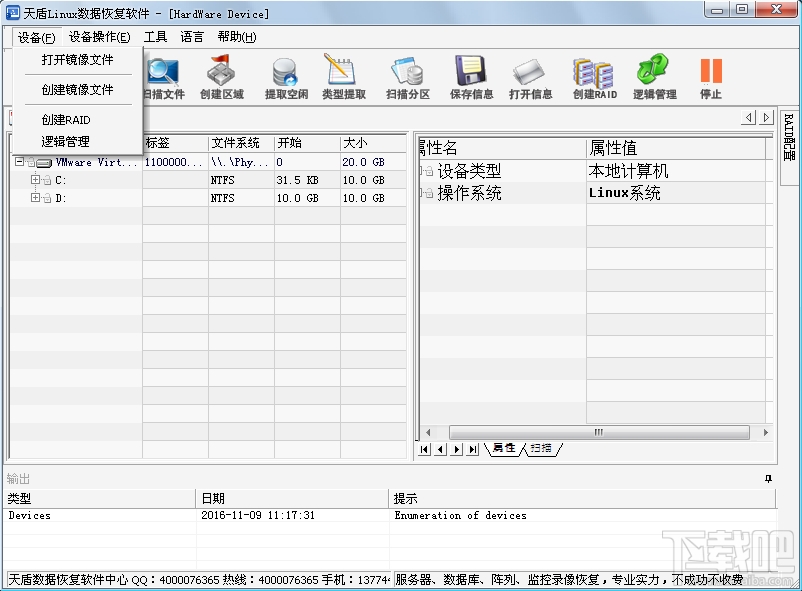Screen dimensions: 802x591
Task: Click the lock icon beside 设备类型 property
Action: pos(429,171)
